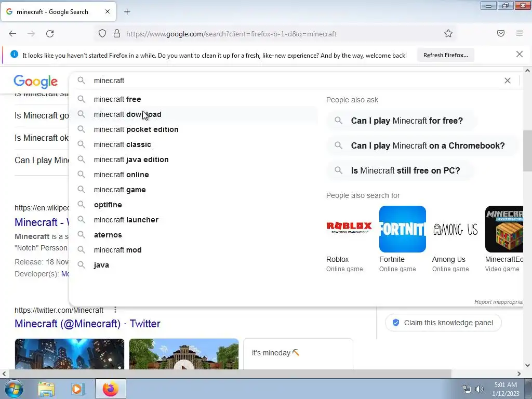
Task: Select suggestion minecraft classic
Action: coord(193,144)
